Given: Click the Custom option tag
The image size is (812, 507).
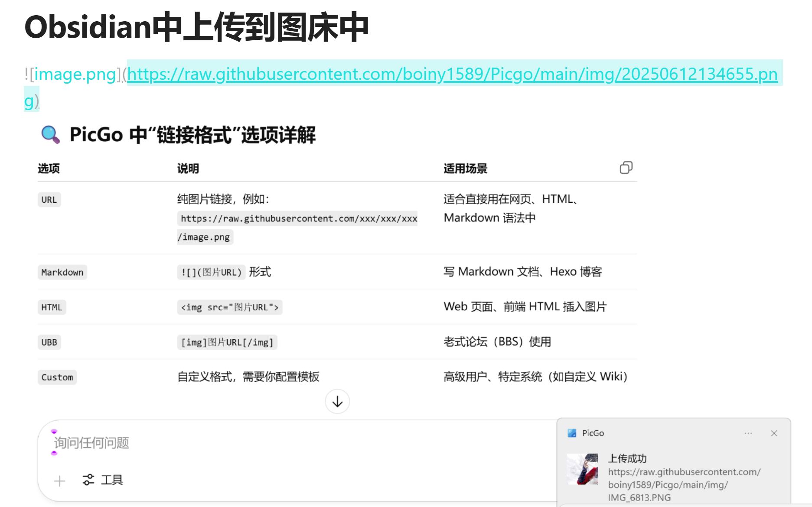Looking at the screenshot, I should [x=57, y=377].
